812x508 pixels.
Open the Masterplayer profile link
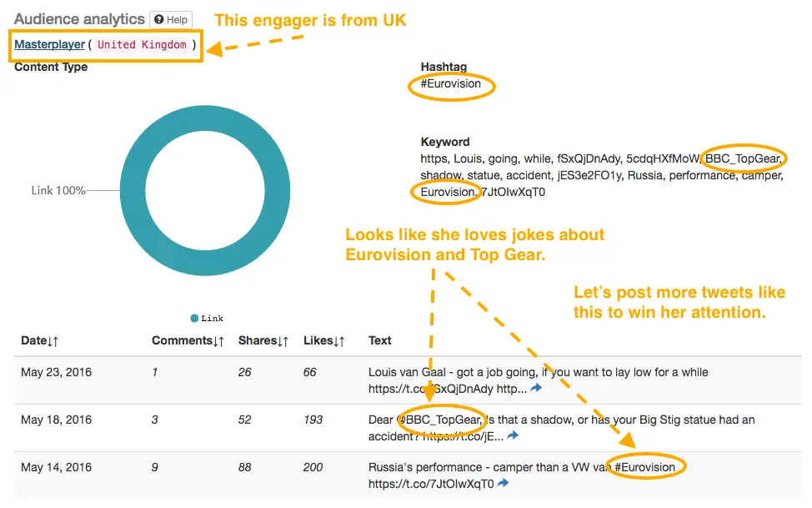[x=49, y=44]
